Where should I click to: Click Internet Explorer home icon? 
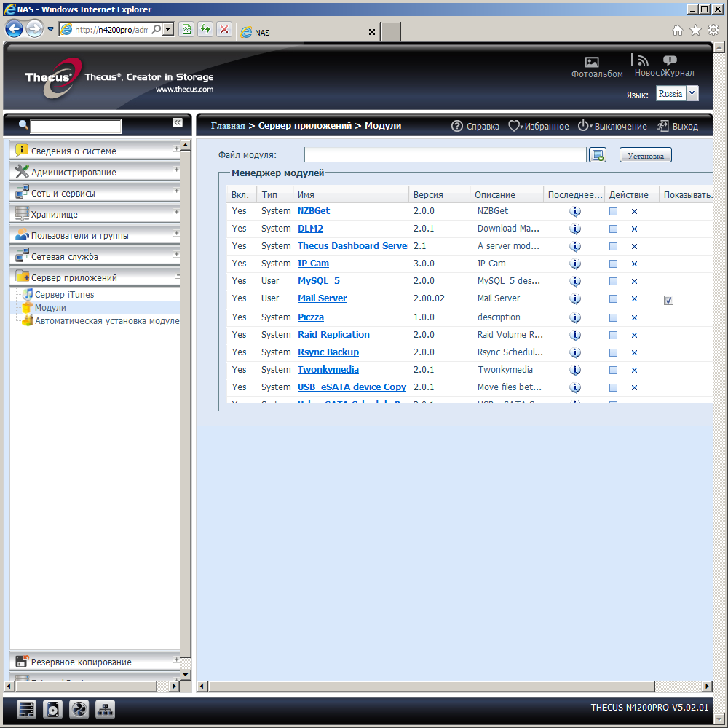point(677,30)
